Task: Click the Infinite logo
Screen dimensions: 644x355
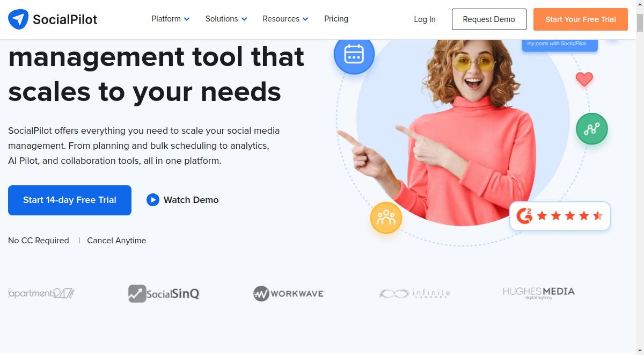Action: (414, 293)
